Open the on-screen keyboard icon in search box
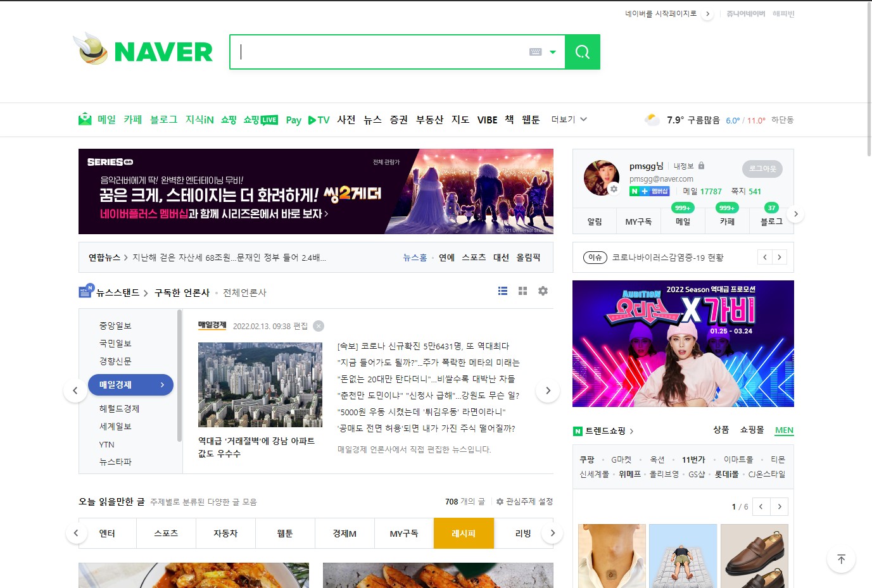This screenshot has width=872, height=588. pyautogui.click(x=535, y=52)
